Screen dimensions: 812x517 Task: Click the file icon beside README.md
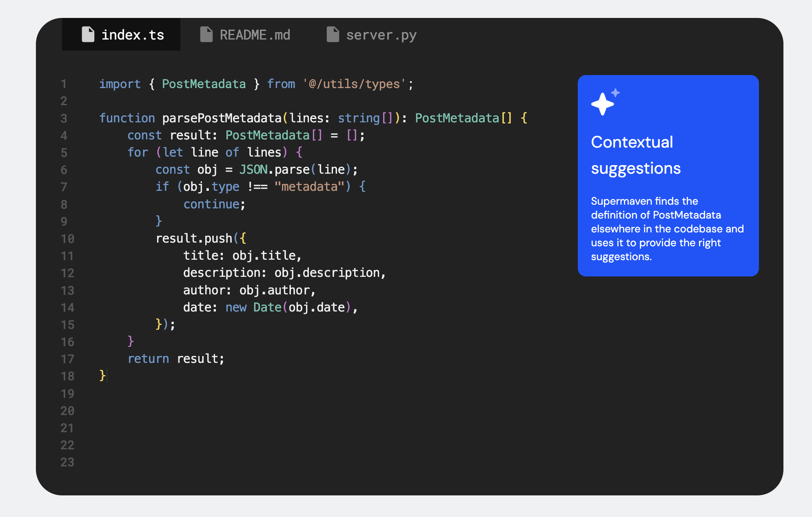(x=206, y=34)
